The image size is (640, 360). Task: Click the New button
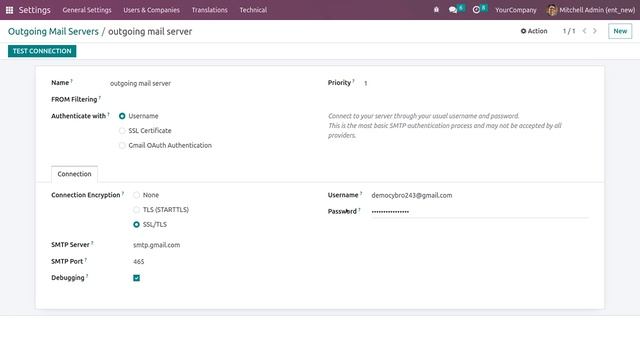click(x=620, y=31)
